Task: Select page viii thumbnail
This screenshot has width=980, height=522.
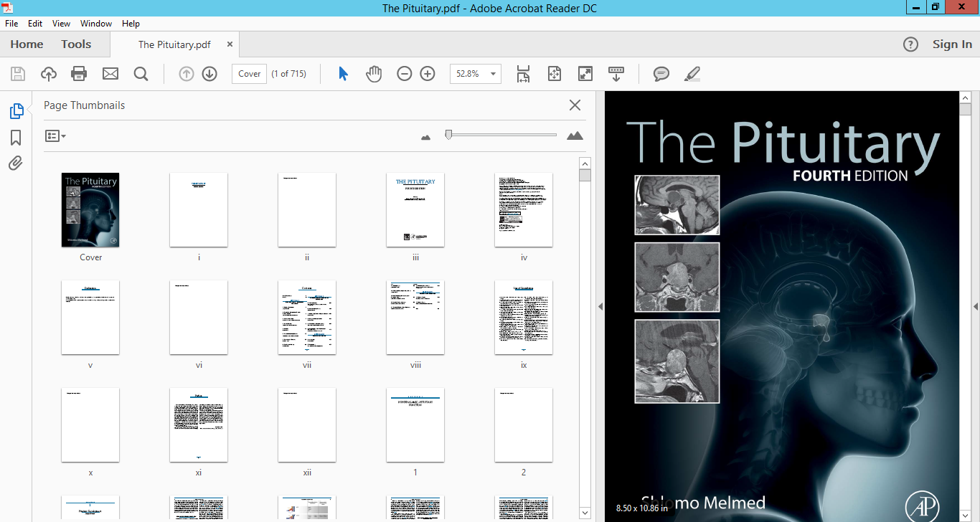Action: pyautogui.click(x=415, y=318)
